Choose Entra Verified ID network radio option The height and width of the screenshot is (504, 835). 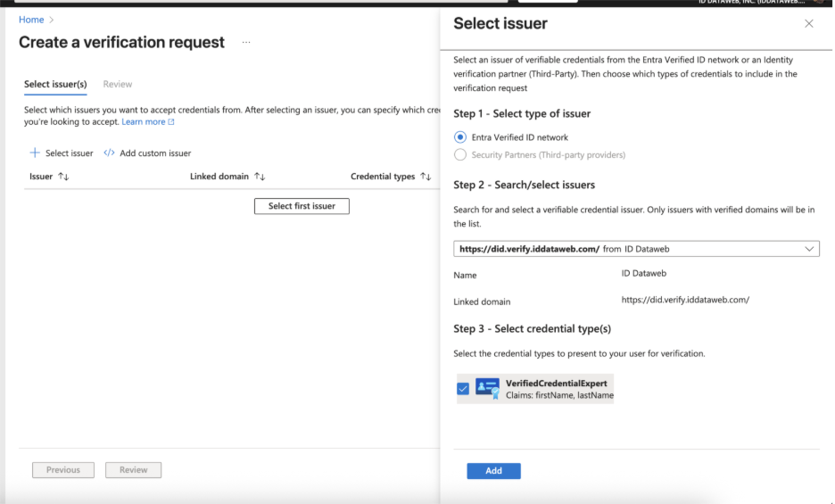coord(460,137)
